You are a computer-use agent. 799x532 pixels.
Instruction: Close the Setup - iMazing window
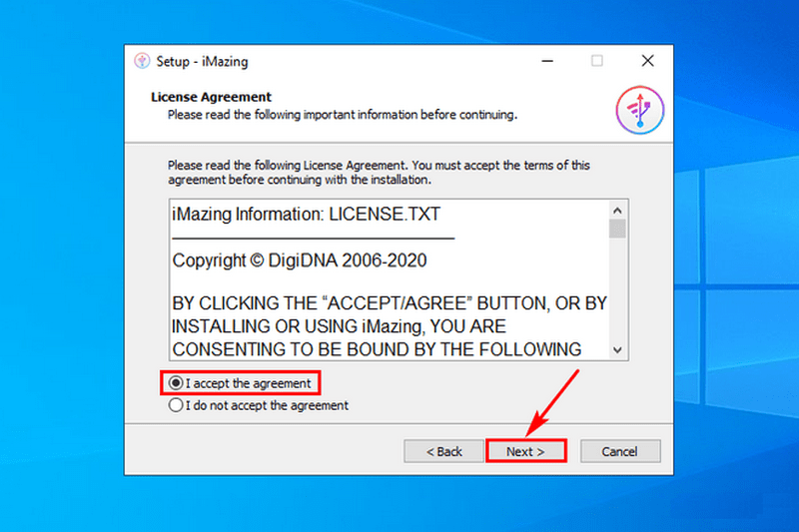pos(647,61)
